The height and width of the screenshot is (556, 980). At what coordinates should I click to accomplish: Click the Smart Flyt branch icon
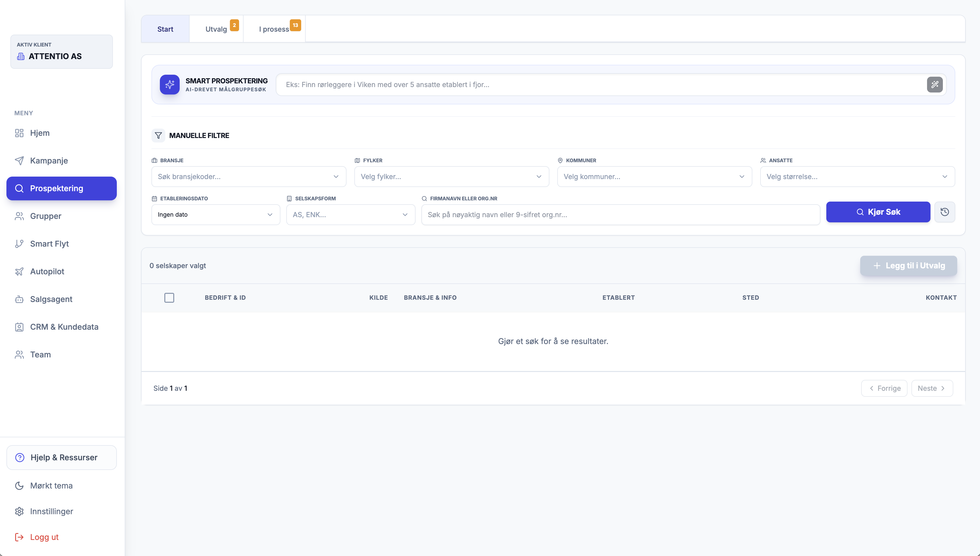tap(20, 244)
